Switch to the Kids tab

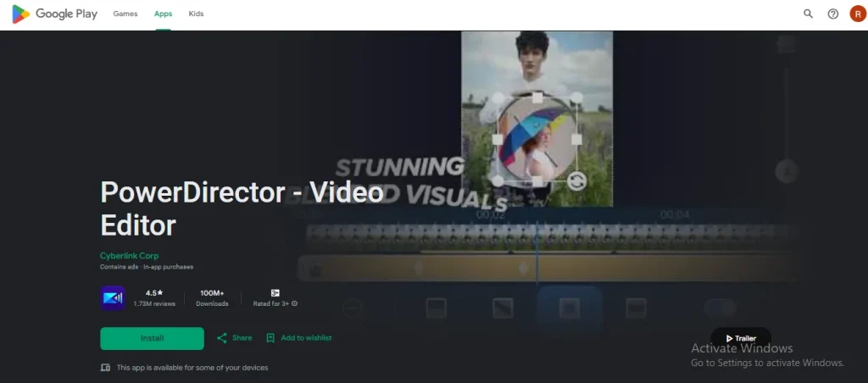[x=196, y=14]
